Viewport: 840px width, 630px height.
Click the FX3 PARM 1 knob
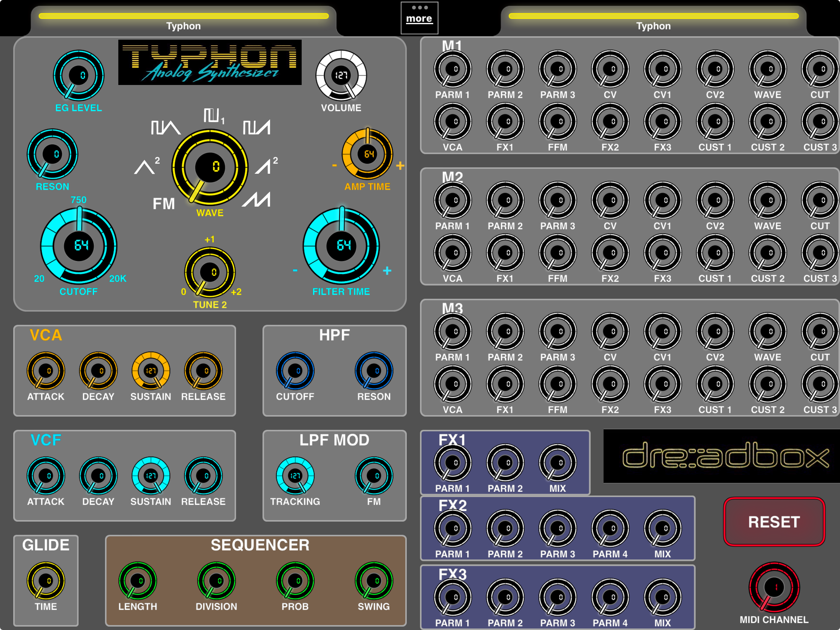point(452,597)
